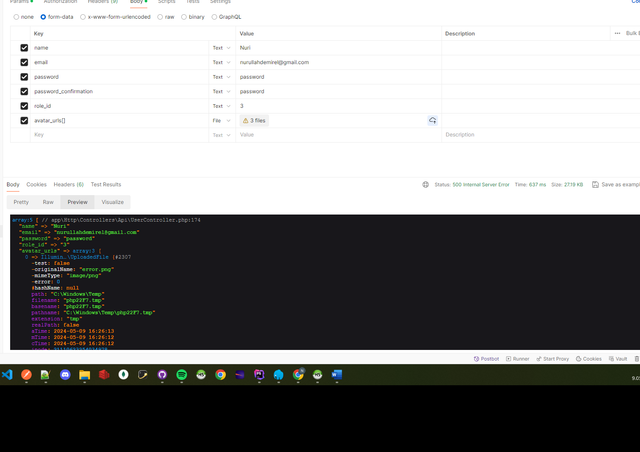Image resolution: width=640 pixels, height=452 pixels.
Task: Open Postbot in the footer
Action: (486, 359)
